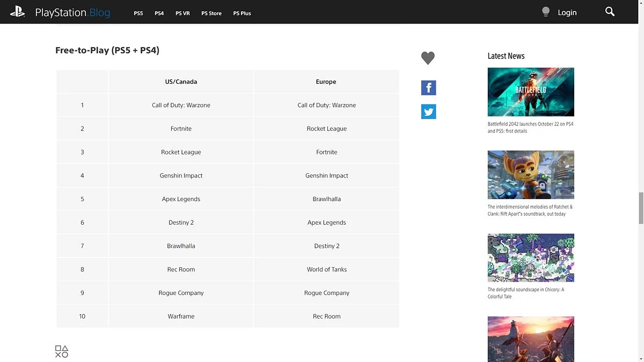644x362 pixels.
Task: Click the Login button
Action: click(x=567, y=12)
